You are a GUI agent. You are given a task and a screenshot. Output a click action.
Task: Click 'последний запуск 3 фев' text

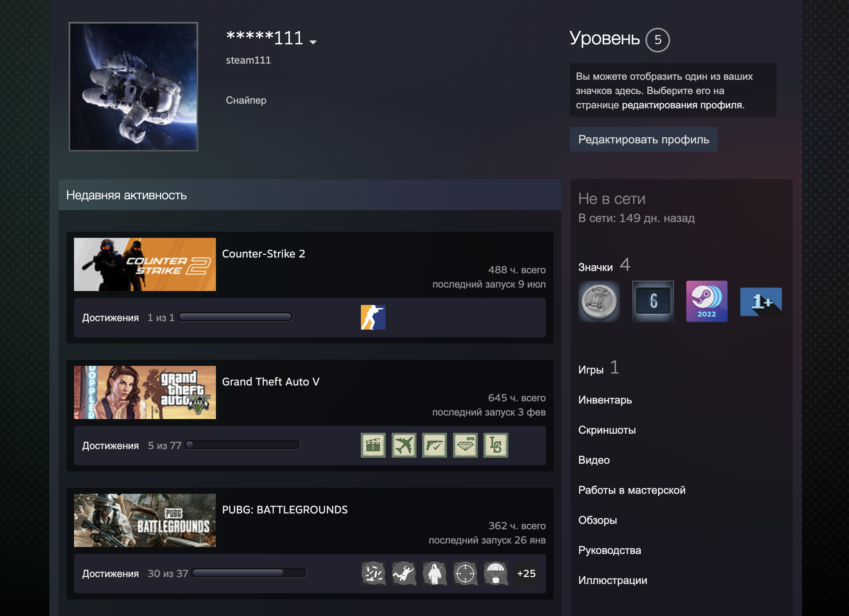point(489,412)
